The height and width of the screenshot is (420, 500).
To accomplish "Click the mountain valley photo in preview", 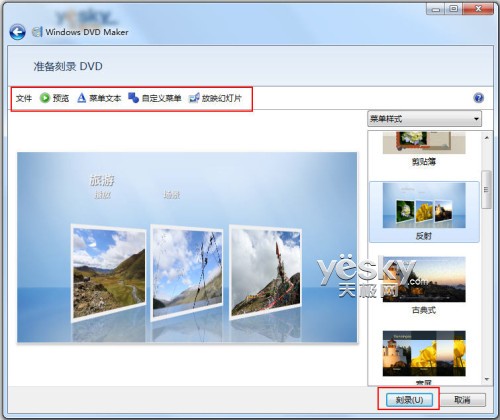I will tap(109, 273).
